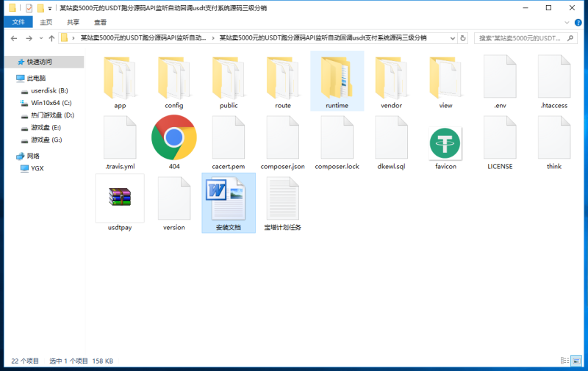This screenshot has width=588, height=371.
Task: Click the Forward navigation arrow
Action: (x=29, y=38)
